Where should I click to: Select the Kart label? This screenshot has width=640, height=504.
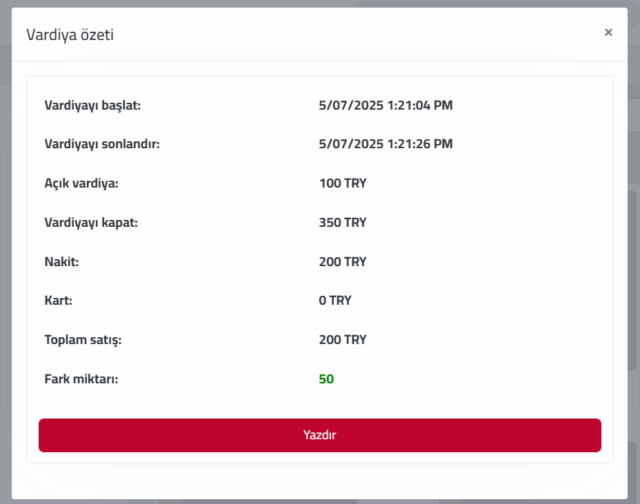pyautogui.click(x=60, y=300)
